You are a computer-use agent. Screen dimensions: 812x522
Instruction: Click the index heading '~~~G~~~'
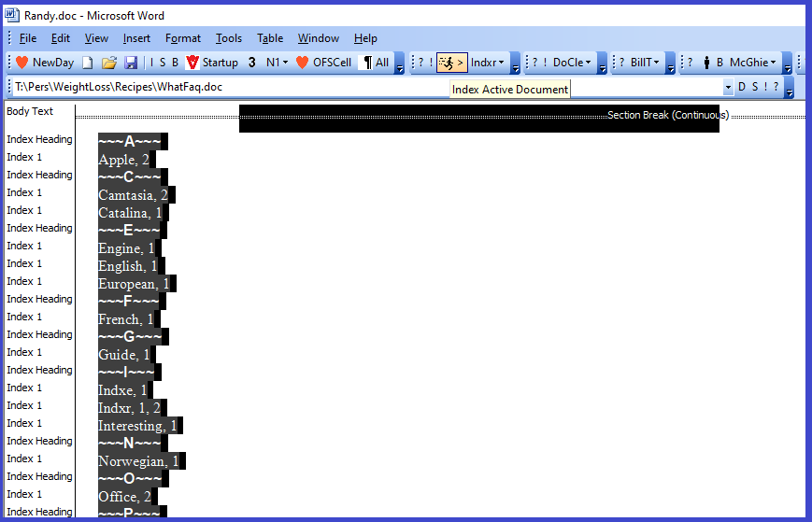pos(130,337)
